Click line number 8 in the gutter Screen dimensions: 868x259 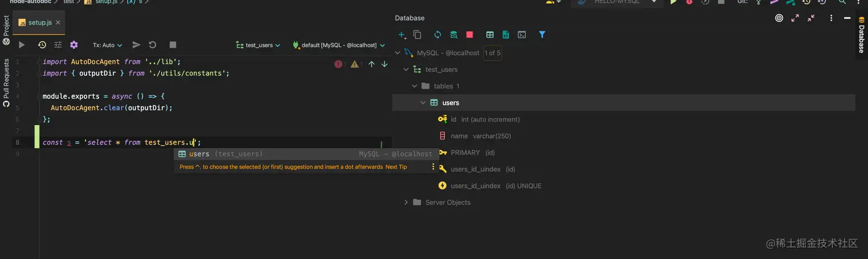pos(18,142)
